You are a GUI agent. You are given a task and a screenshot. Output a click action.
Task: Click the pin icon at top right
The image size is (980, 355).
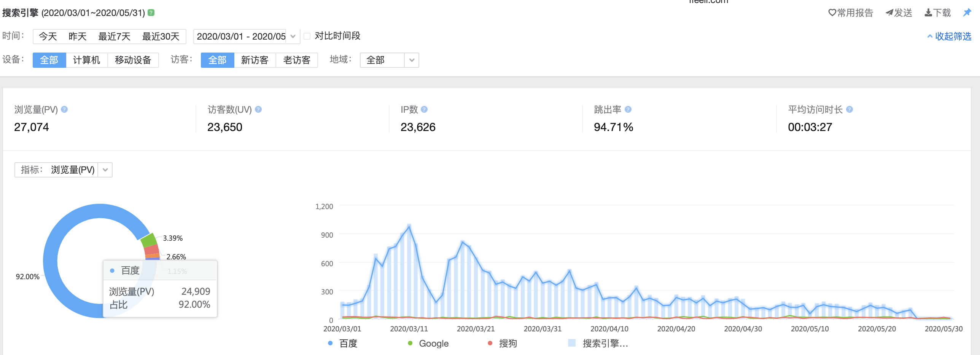point(967,13)
